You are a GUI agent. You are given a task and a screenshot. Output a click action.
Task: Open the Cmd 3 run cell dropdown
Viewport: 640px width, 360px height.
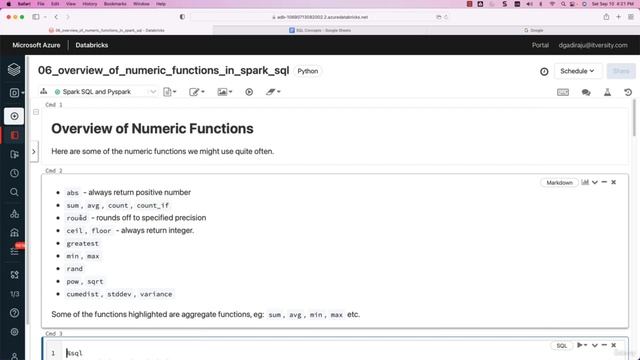point(582,345)
